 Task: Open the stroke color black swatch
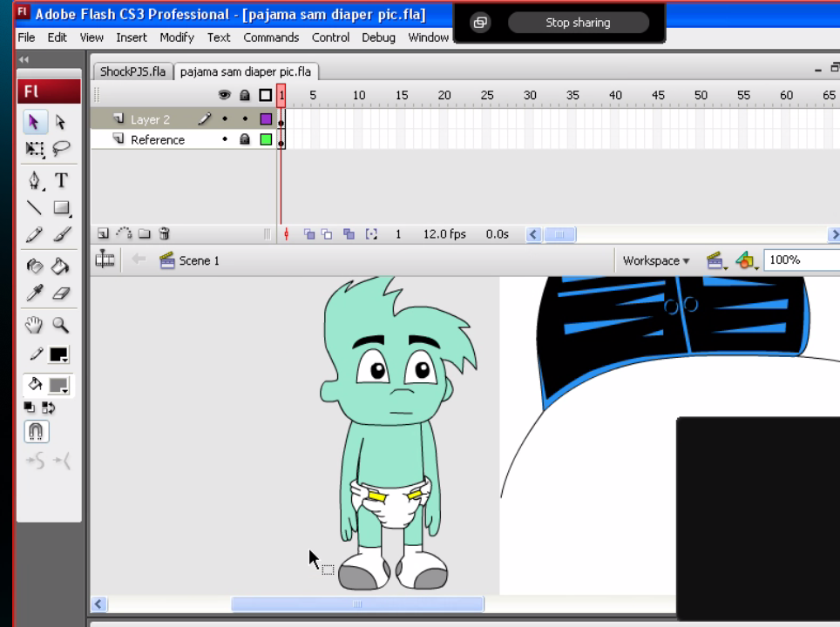point(58,354)
